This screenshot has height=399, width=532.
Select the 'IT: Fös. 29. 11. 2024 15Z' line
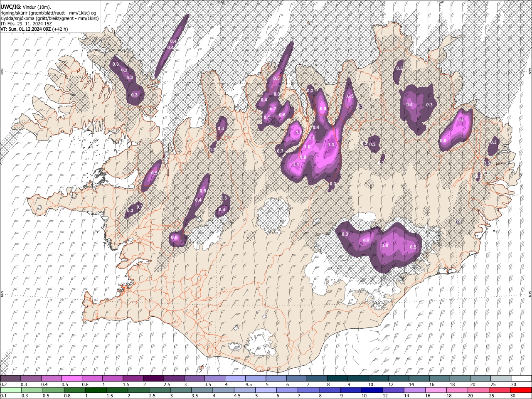tap(26, 24)
